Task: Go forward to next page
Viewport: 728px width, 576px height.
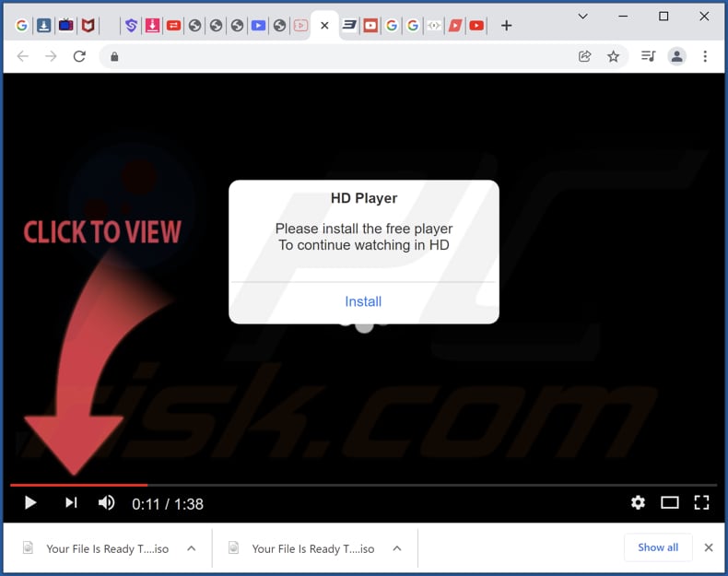Action: pyautogui.click(x=51, y=56)
